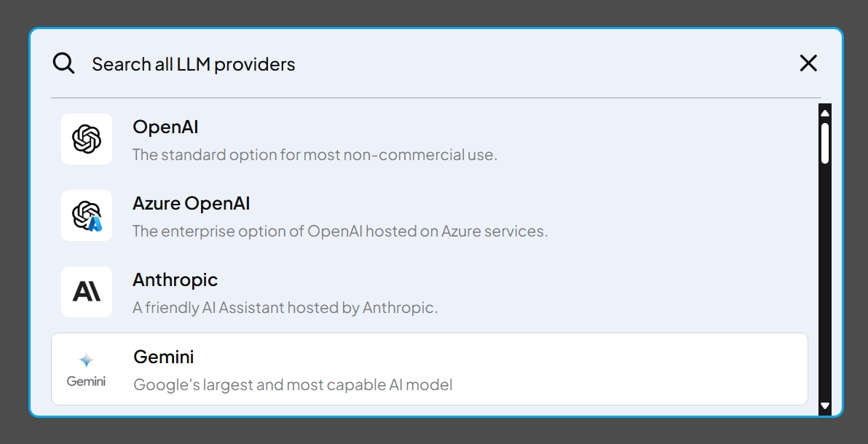Click "A friendly AI Assistant hosted by Anthropic"

pyautogui.click(x=285, y=308)
